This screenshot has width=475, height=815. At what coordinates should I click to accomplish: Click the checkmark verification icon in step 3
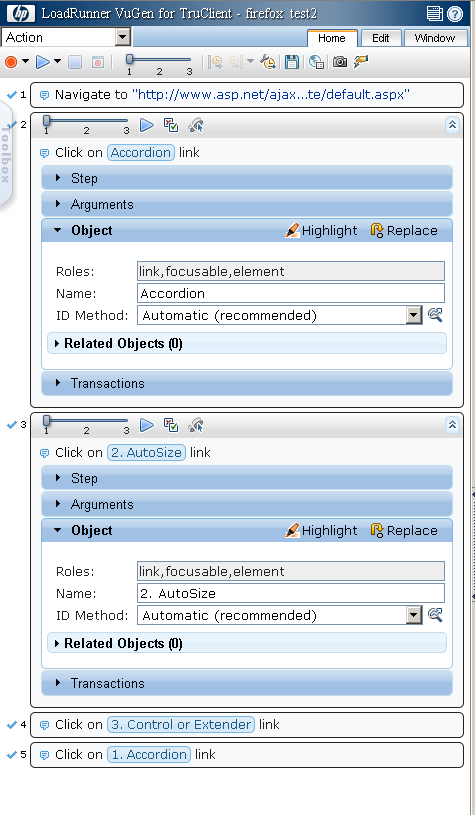171,425
